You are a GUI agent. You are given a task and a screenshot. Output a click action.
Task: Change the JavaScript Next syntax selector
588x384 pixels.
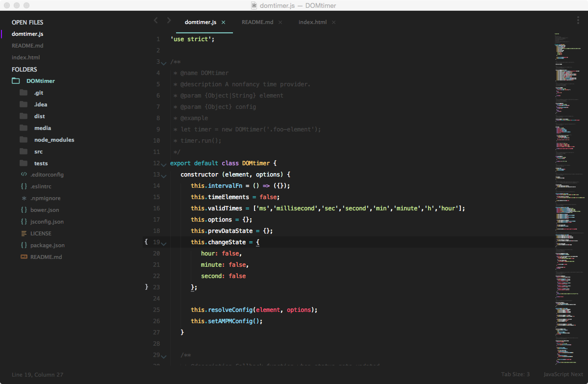tap(563, 374)
